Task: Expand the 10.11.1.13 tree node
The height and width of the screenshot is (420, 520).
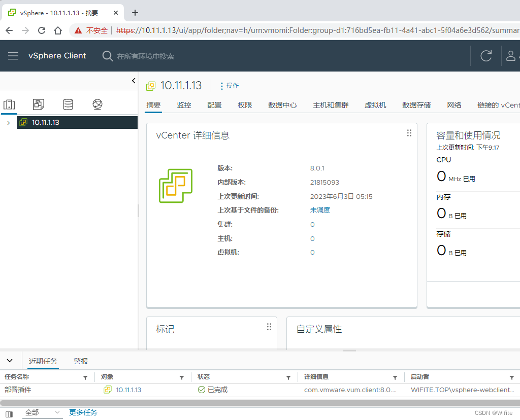Action: point(9,123)
